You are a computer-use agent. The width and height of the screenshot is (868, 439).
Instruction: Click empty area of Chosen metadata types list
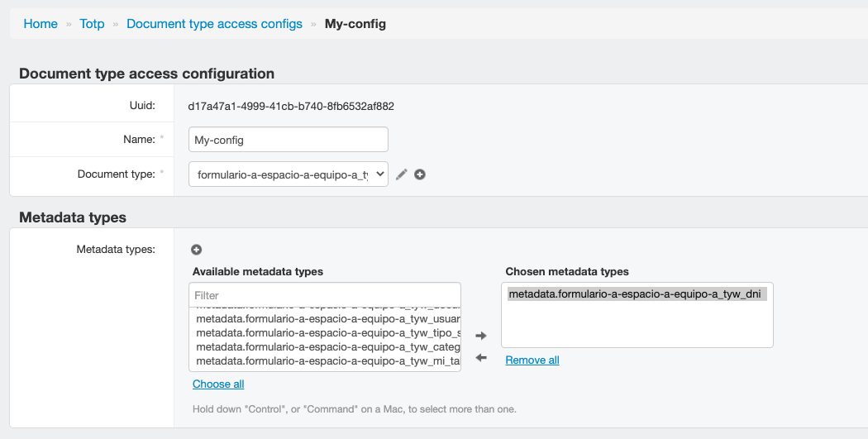coord(637,327)
